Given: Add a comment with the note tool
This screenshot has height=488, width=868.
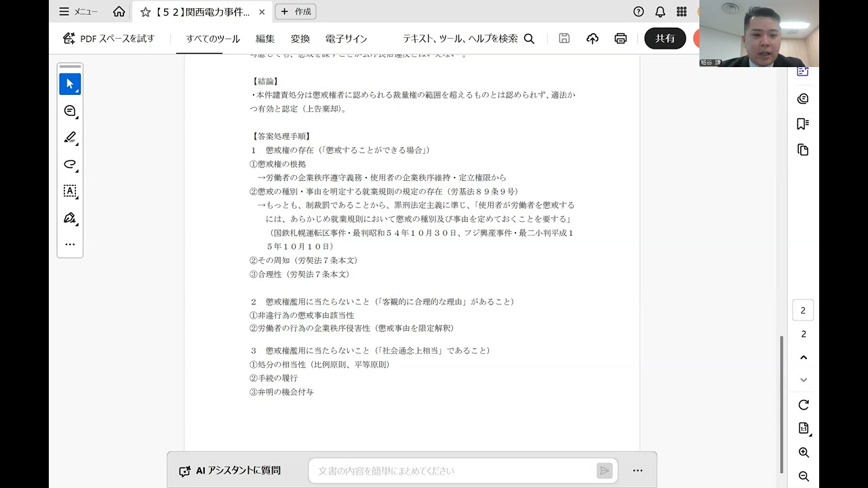Looking at the screenshot, I should [x=70, y=111].
